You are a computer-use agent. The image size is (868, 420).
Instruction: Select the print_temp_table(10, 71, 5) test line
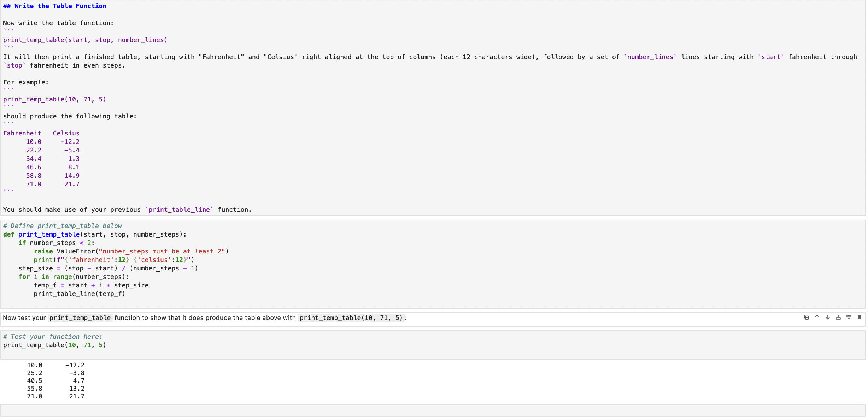pyautogui.click(x=54, y=345)
